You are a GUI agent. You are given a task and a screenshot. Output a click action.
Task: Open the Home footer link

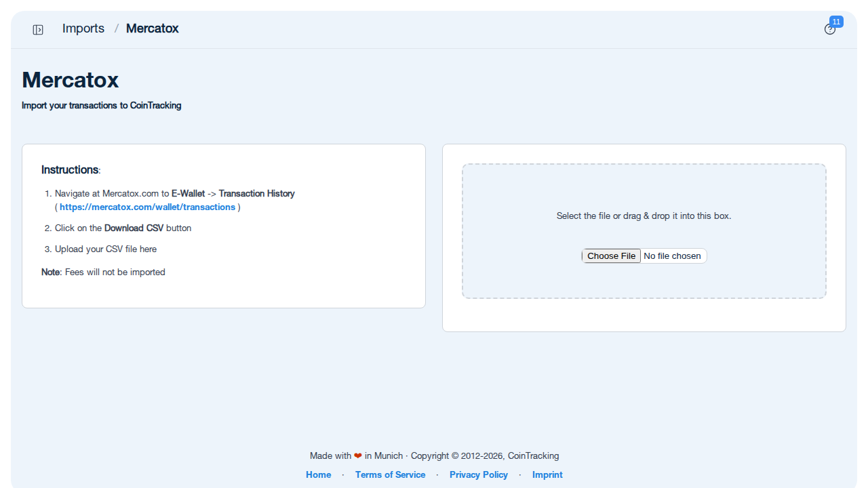click(319, 475)
